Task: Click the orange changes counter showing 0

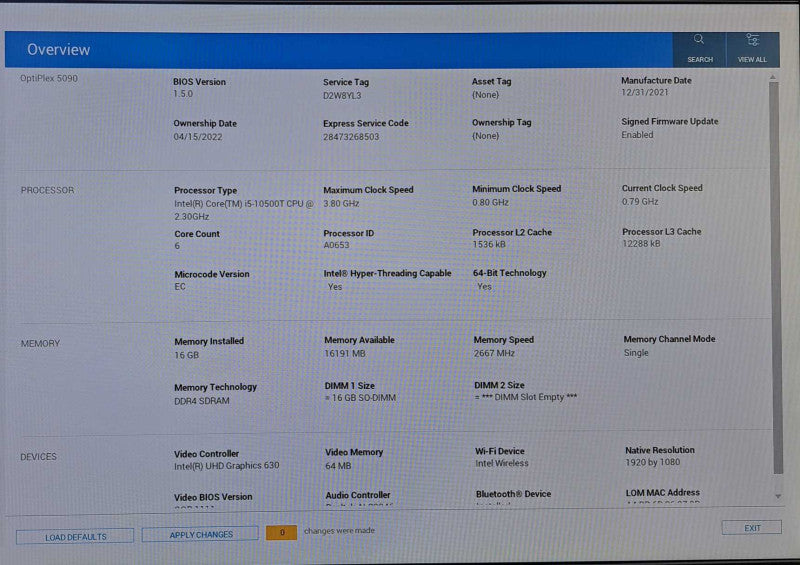Action: 282,532
